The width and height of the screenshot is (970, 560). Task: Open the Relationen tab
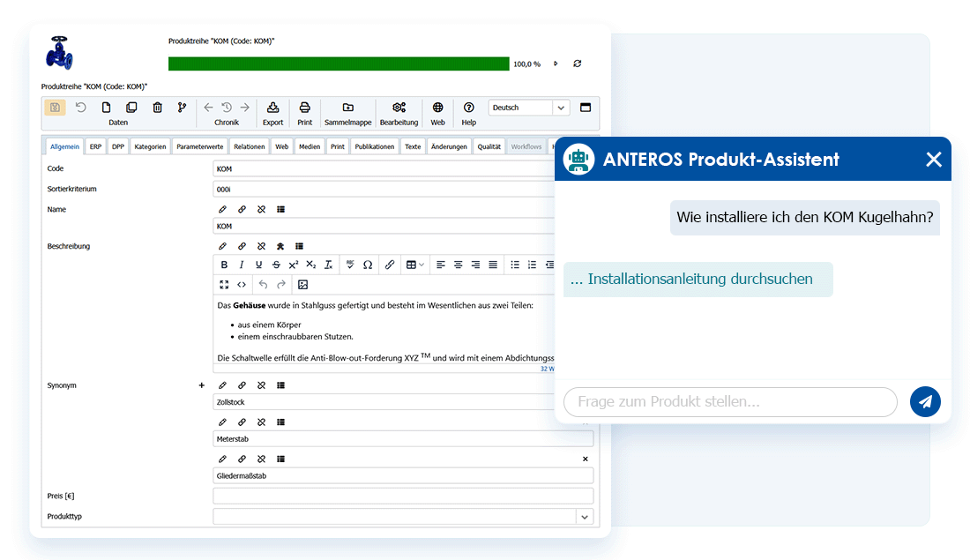[250, 146]
